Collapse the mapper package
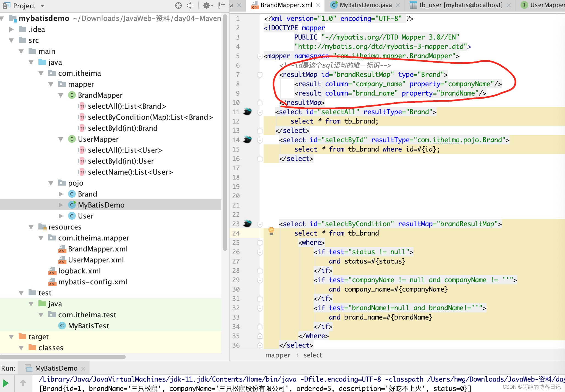Screen dimensions: 565x392 [51, 84]
